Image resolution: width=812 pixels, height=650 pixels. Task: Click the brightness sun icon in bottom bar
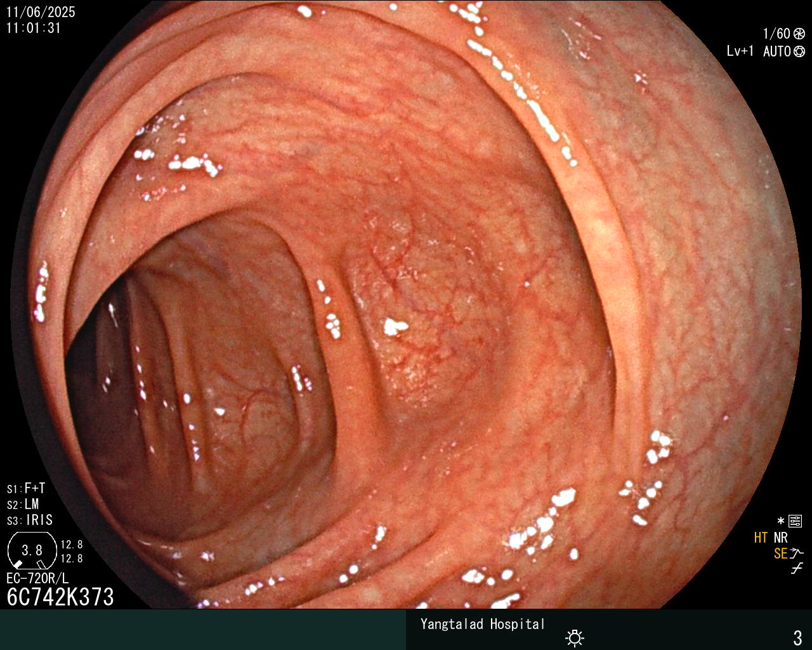(x=575, y=637)
